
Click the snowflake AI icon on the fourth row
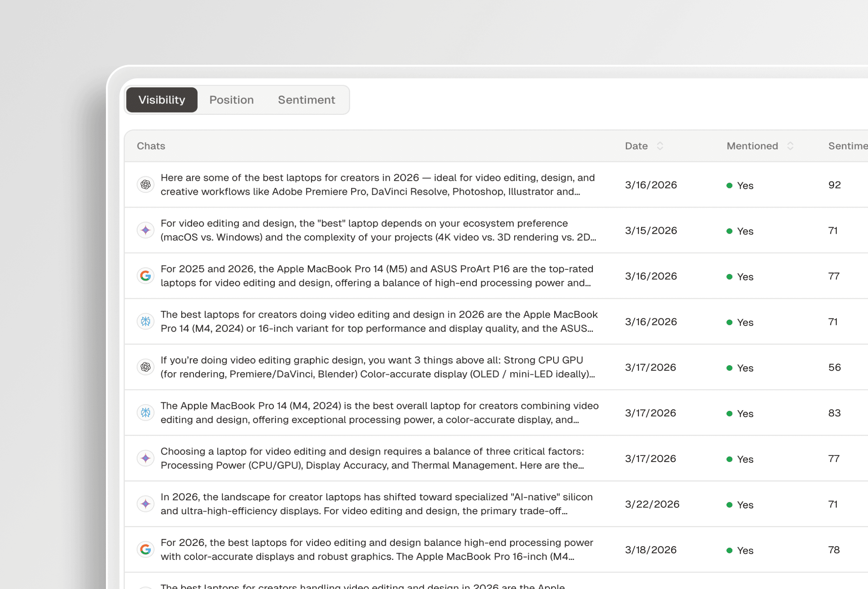[x=146, y=321]
